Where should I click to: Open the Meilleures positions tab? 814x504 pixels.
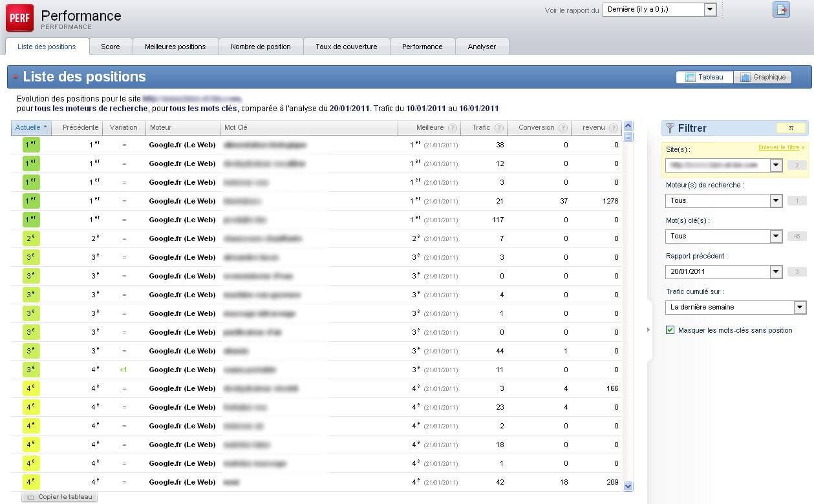coord(175,47)
